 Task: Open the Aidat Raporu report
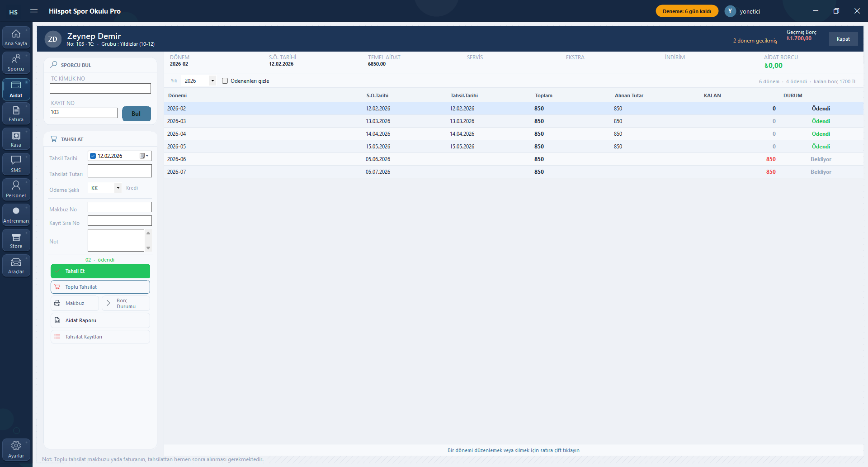pyautogui.click(x=100, y=320)
